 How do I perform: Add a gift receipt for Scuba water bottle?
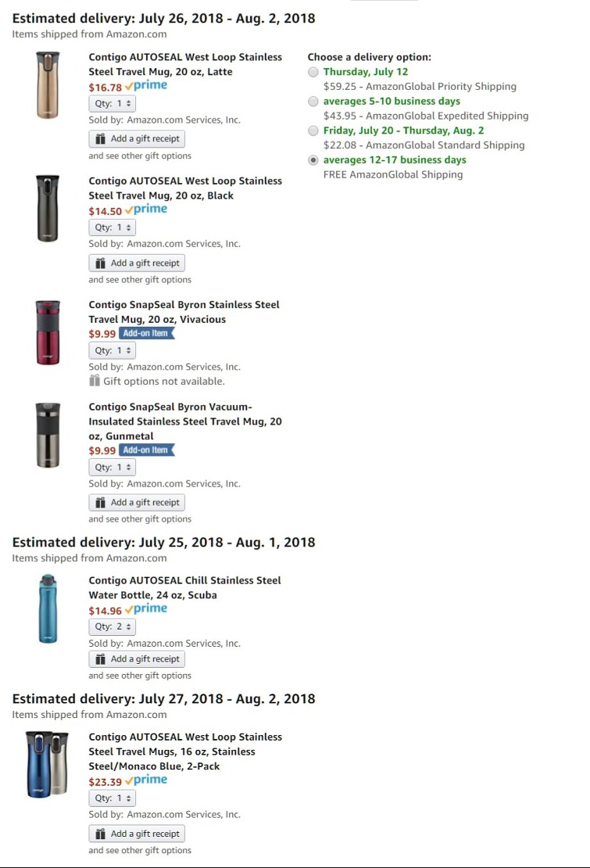click(137, 659)
